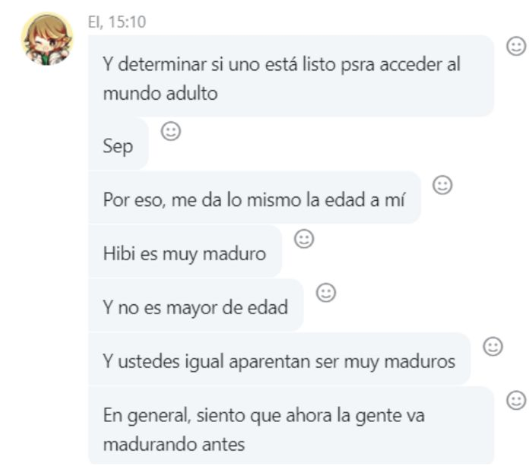
Task: Add reaction to the 'Sep' message
Action: tap(171, 131)
